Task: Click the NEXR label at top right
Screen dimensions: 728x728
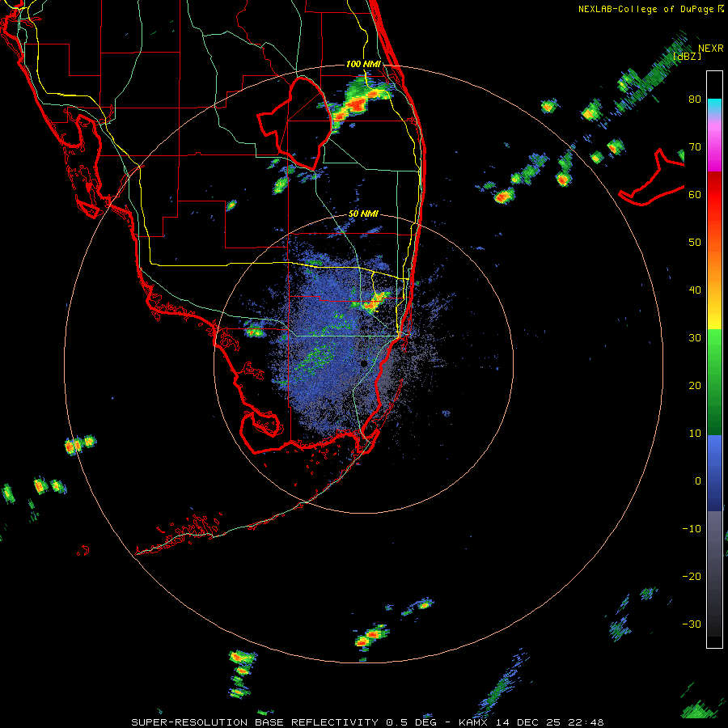Action: (x=710, y=49)
